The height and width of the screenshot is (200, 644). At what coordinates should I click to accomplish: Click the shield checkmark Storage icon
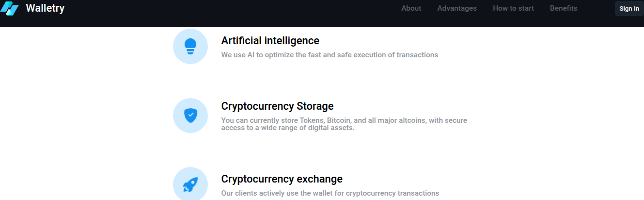(x=190, y=116)
